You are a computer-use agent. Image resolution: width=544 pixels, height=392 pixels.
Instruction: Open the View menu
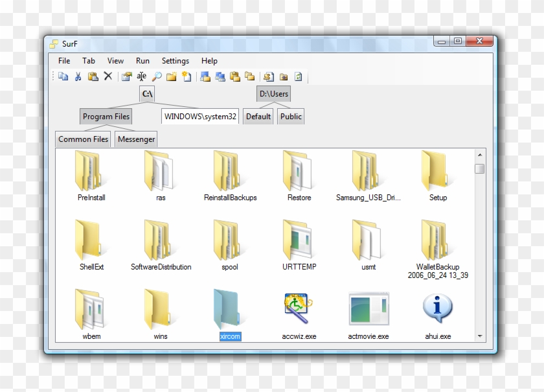115,61
